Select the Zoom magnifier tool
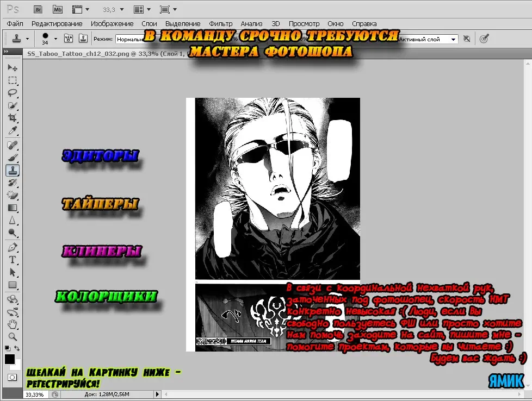The image size is (532, 401). coord(13,337)
